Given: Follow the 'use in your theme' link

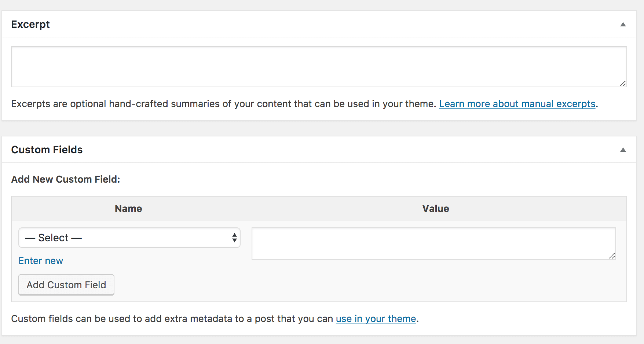Looking at the screenshot, I should (376, 319).
